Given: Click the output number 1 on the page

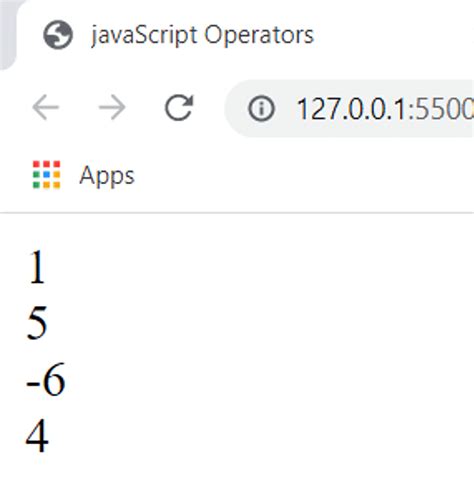Looking at the screenshot, I should click(x=37, y=267).
